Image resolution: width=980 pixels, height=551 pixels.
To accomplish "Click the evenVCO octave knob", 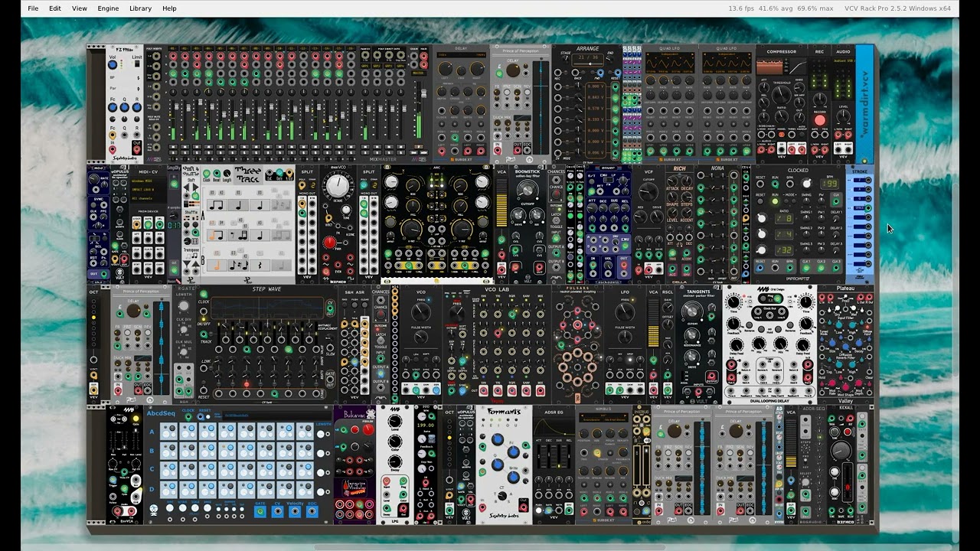I will (338, 186).
